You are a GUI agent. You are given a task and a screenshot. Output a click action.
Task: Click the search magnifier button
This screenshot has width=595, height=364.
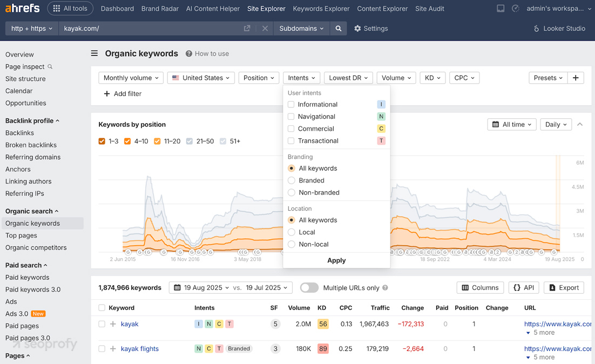click(339, 29)
